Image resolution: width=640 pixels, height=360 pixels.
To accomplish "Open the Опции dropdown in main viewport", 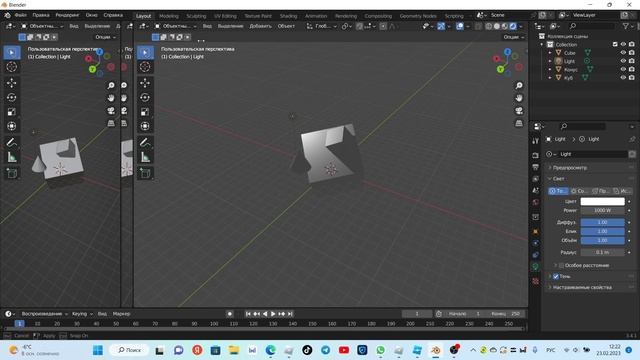I will point(513,37).
